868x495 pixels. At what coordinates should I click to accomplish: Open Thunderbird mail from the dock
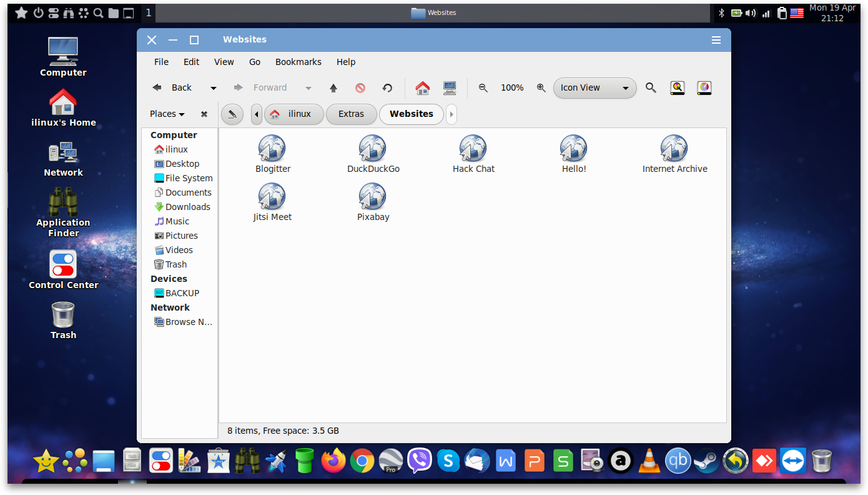click(477, 461)
